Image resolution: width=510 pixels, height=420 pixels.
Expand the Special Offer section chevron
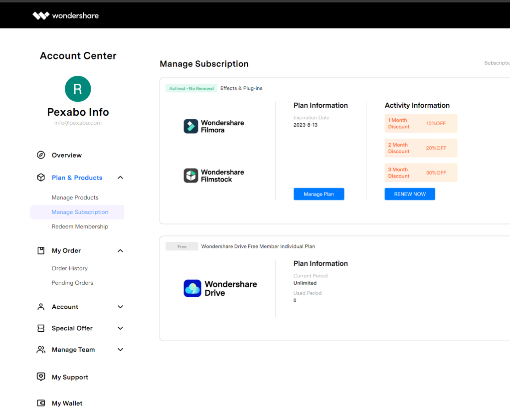[x=120, y=328]
